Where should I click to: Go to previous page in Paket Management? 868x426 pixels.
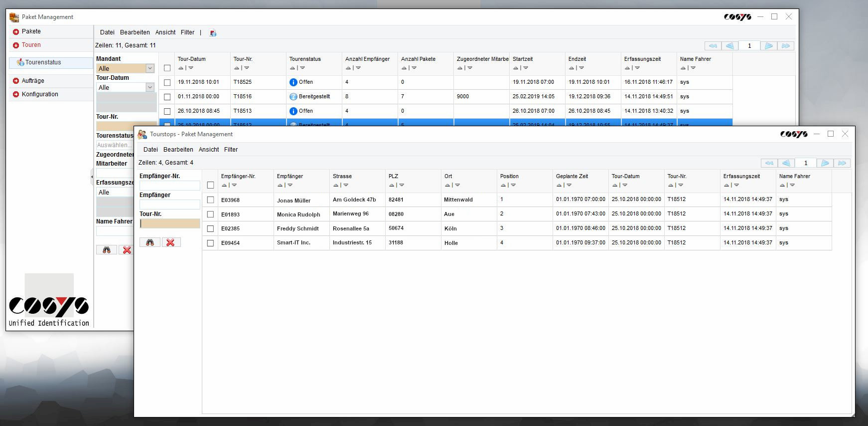(729, 46)
